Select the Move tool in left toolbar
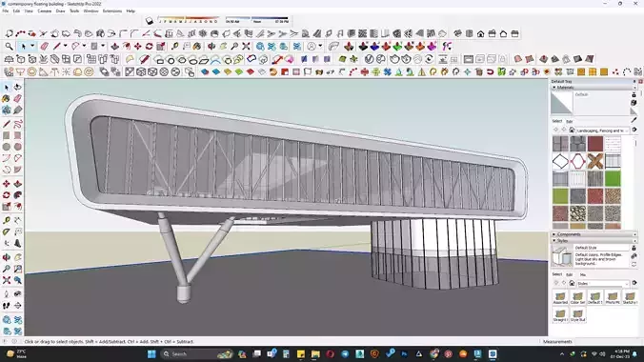Screen dimensions: 644x362 7,184
